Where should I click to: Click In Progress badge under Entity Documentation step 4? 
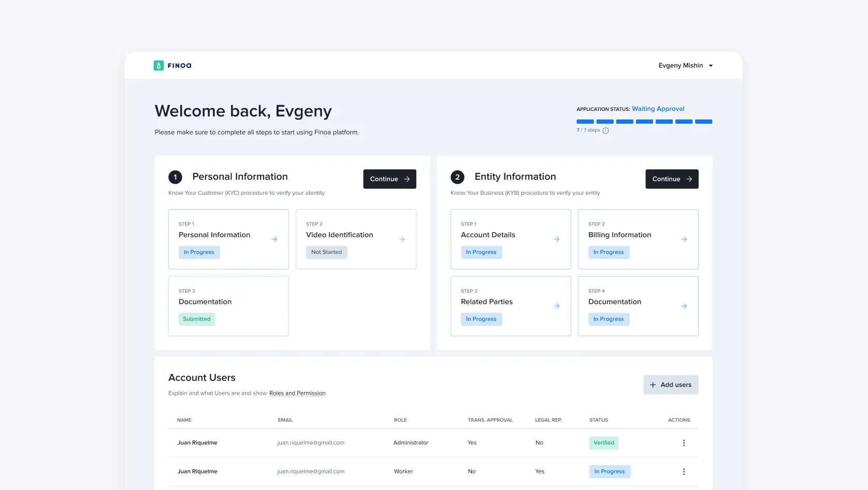(x=609, y=319)
